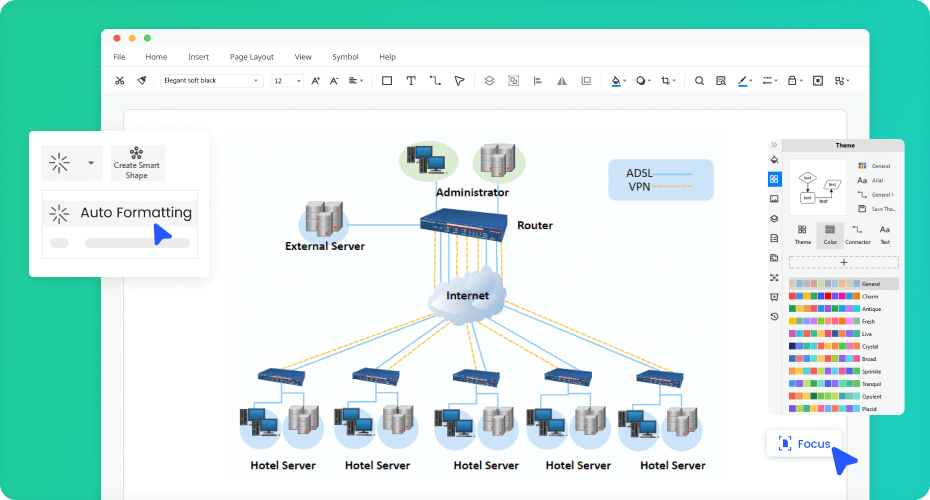Open the search magnifier icon in toolbar
This screenshot has height=500, width=930.
coord(699,81)
